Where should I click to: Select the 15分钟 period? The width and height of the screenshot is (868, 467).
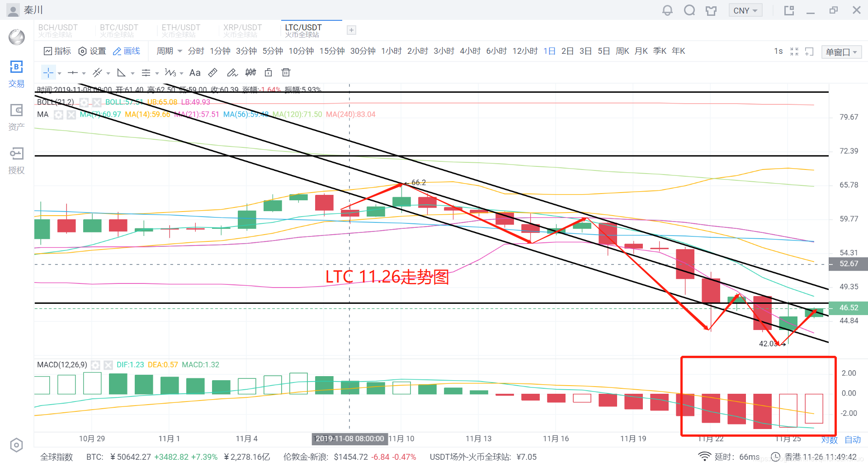pos(332,51)
